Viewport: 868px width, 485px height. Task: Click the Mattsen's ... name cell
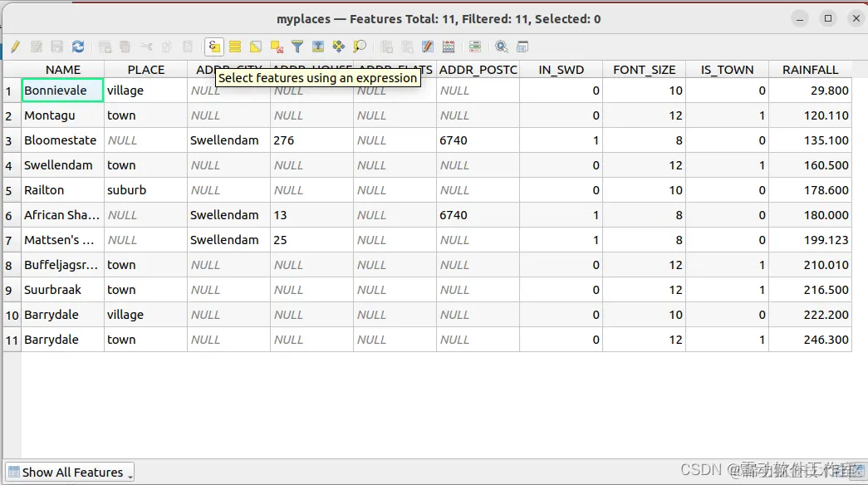coord(62,240)
